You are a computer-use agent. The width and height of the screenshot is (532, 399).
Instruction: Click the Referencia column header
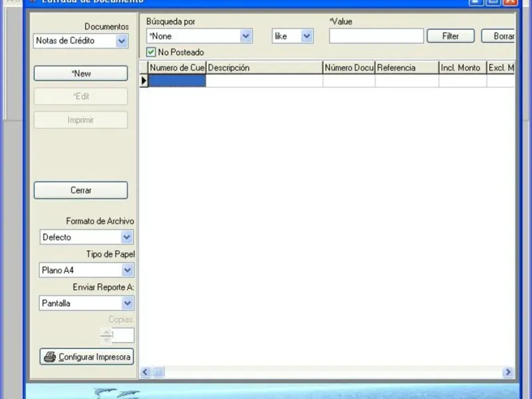point(407,68)
